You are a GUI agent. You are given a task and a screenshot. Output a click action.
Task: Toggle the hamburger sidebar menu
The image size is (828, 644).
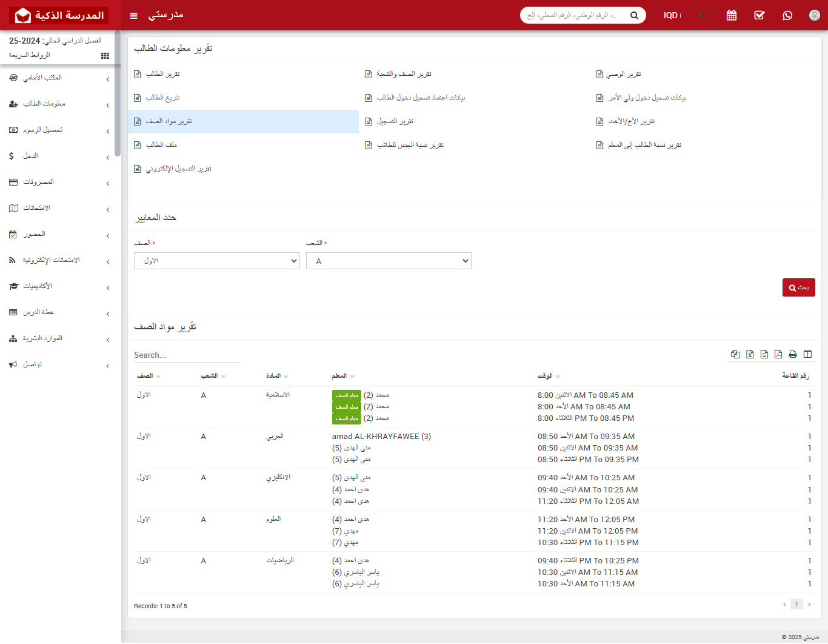[x=134, y=16]
